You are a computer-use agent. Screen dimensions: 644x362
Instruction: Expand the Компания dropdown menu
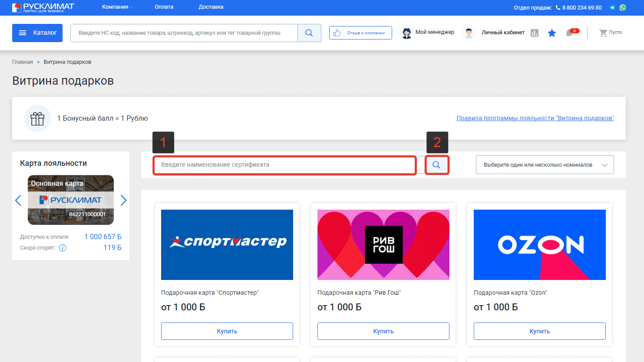118,7
